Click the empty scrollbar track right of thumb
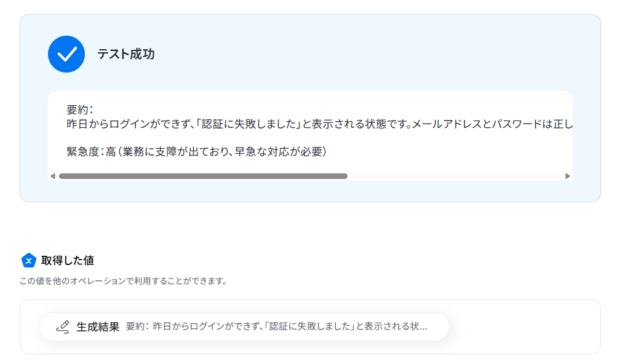 456,176
